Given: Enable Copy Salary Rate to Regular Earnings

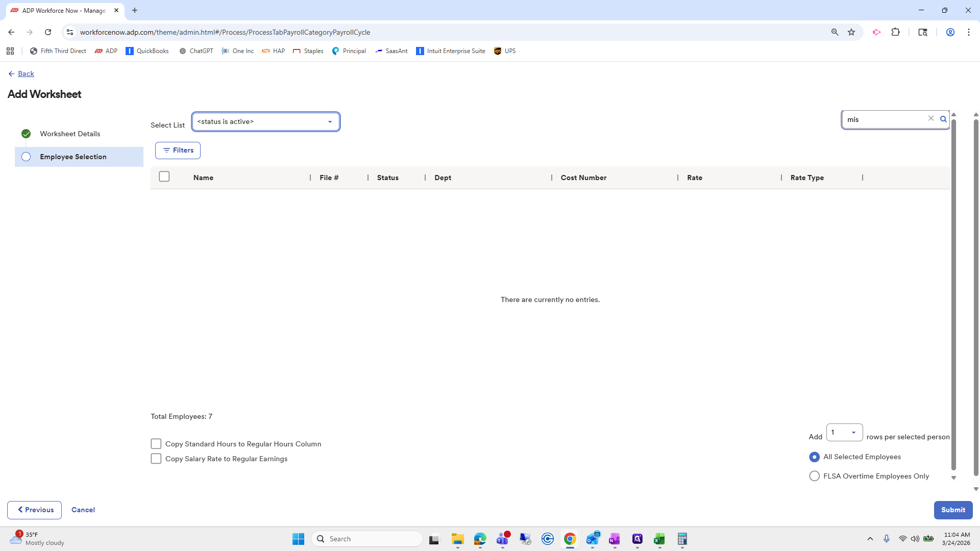Looking at the screenshot, I should (x=156, y=459).
